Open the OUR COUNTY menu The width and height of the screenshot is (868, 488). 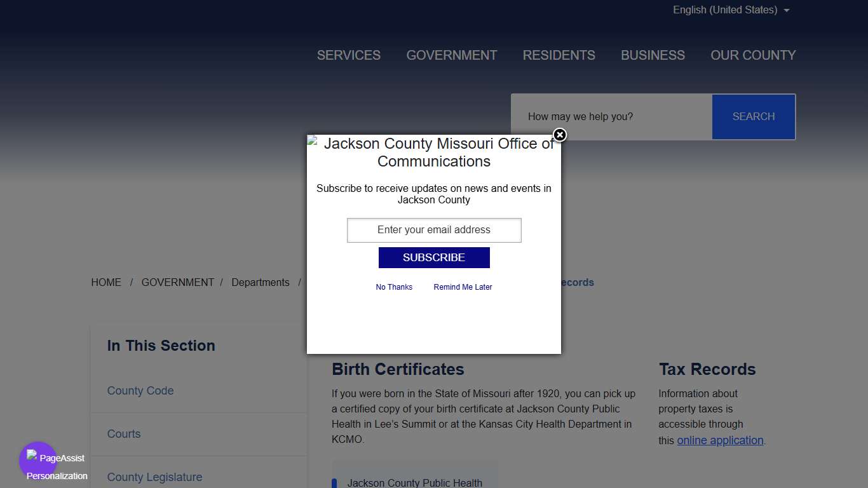753,55
